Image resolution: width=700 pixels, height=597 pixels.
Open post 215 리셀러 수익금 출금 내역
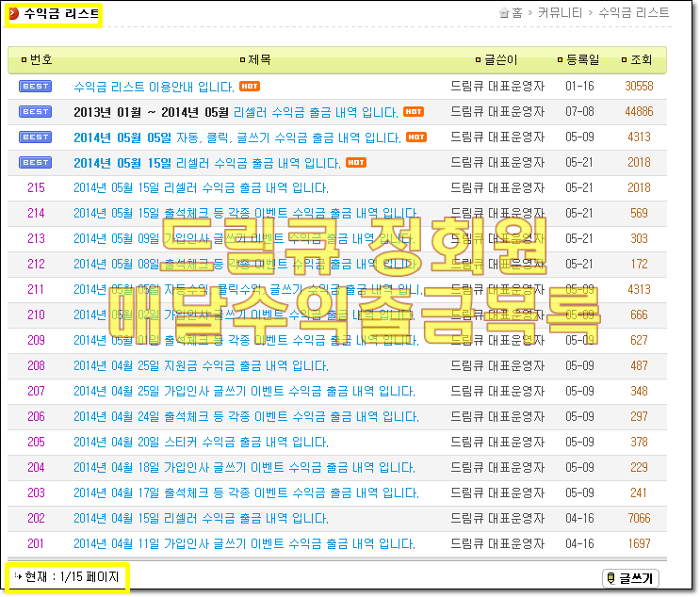pos(201,187)
